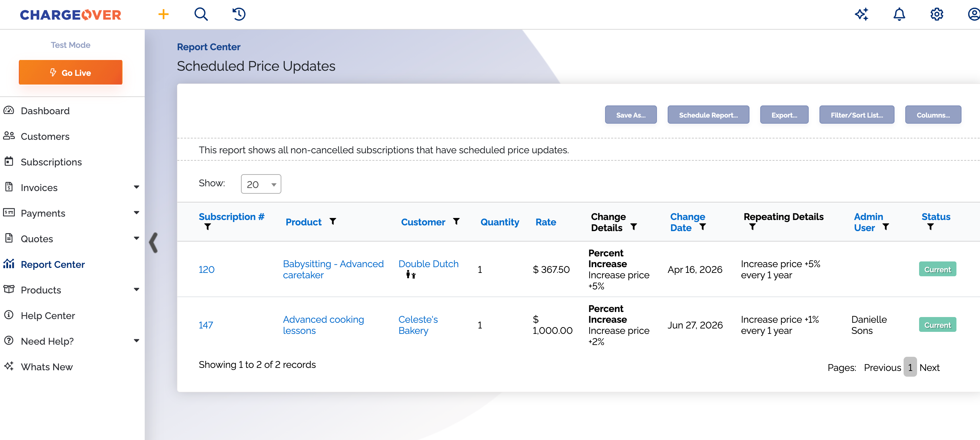Image resolution: width=980 pixels, height=440 pixels.
Task: Click the Filter/Sort List... button
Action: click(x=857, y=115)
